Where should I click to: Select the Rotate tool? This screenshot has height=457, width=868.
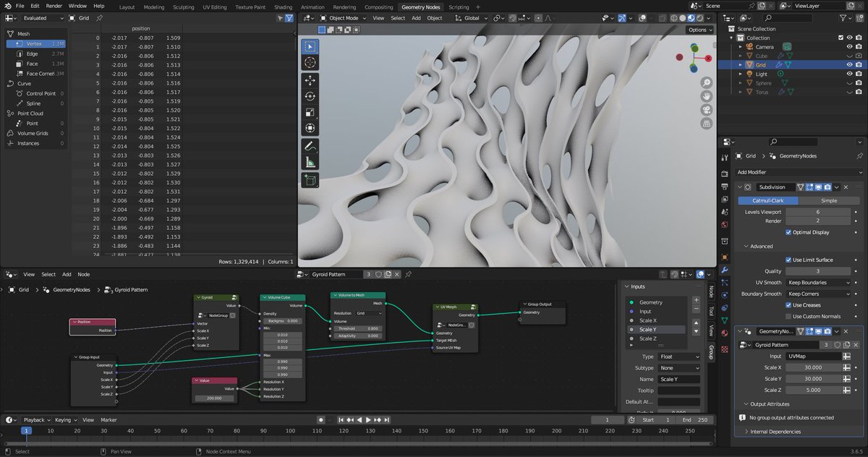(310, 95)
